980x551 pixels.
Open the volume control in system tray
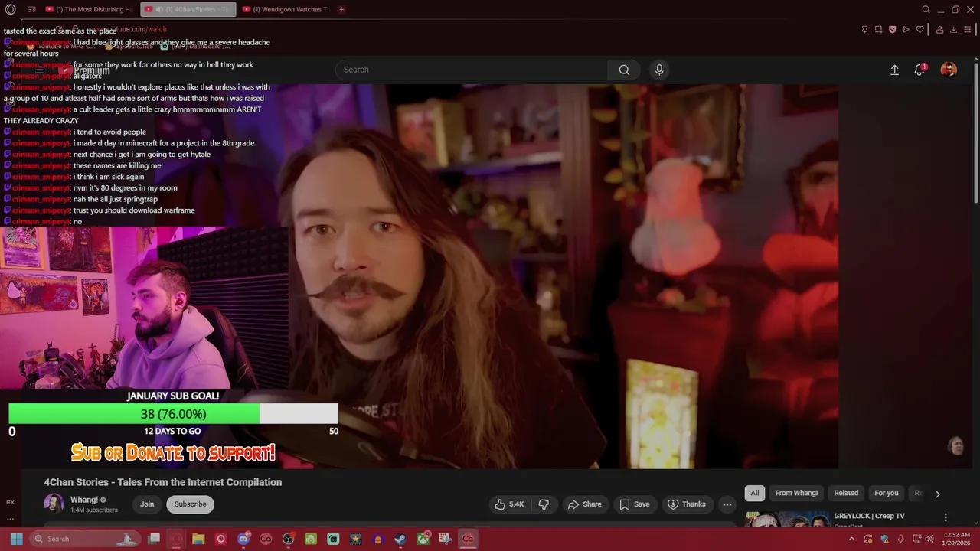click(x=929, y=539)
